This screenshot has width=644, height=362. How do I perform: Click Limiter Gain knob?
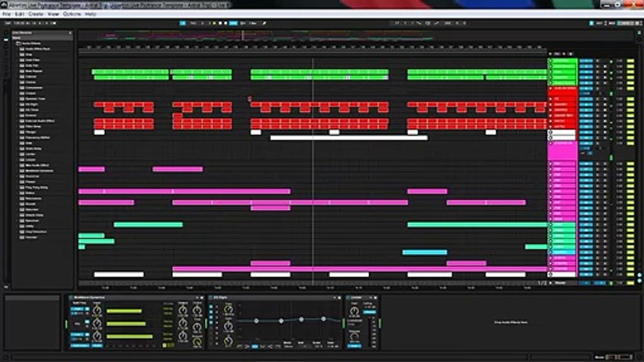354,311
